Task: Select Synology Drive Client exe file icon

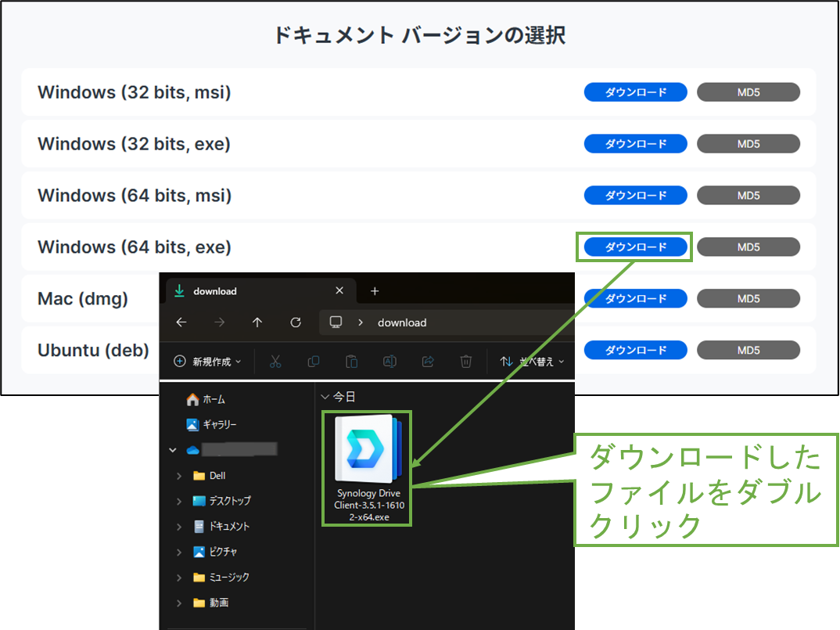Action: [x=368, y=449]
